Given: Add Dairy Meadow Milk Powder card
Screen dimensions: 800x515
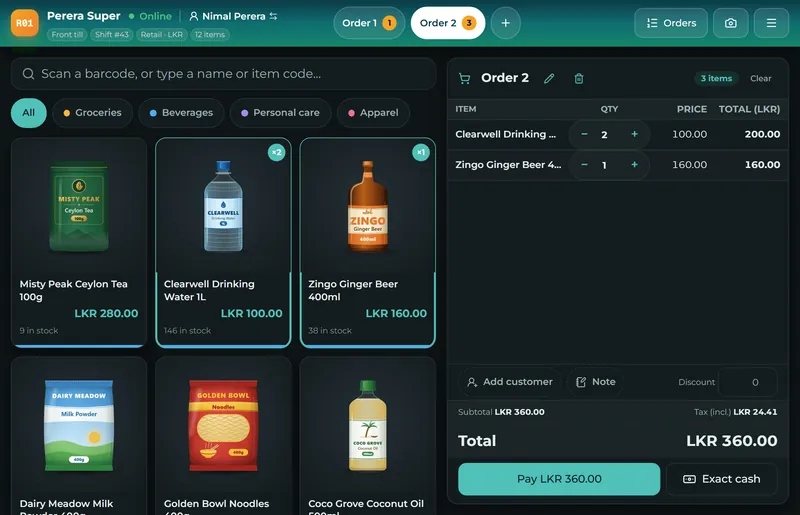Looking at the screenshot, I should point(79,436).
